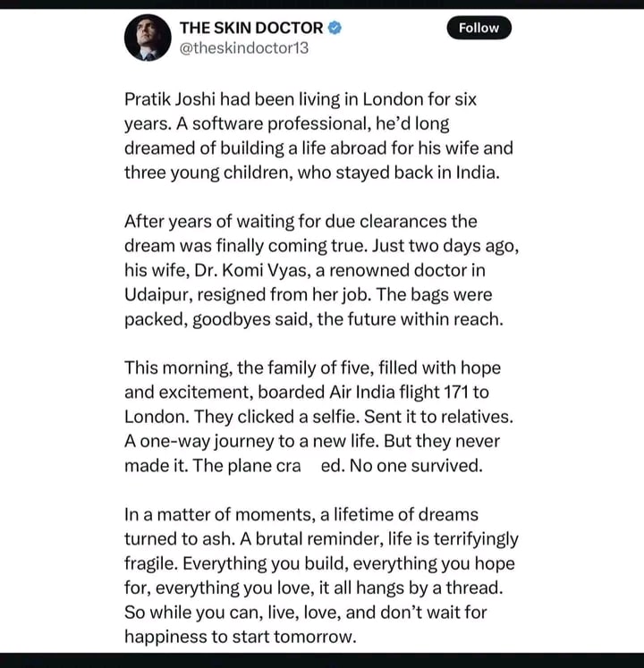Click the phrase "happiness to start tomorrow"

click(240, 636)
